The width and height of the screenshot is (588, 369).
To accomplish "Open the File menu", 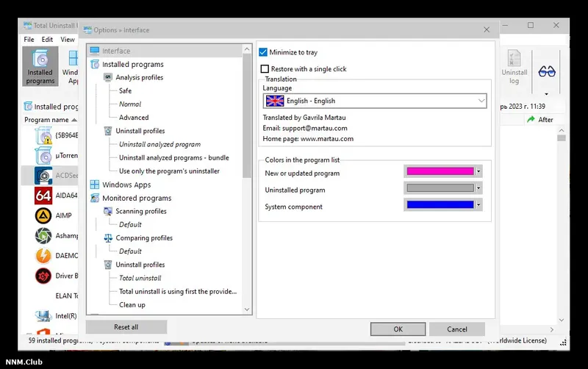I will 29,40.
